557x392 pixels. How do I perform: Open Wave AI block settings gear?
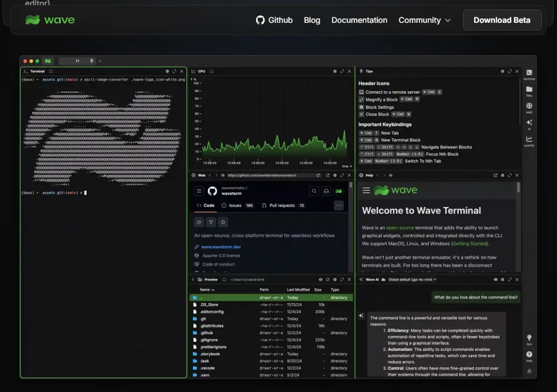coord(502,280)
